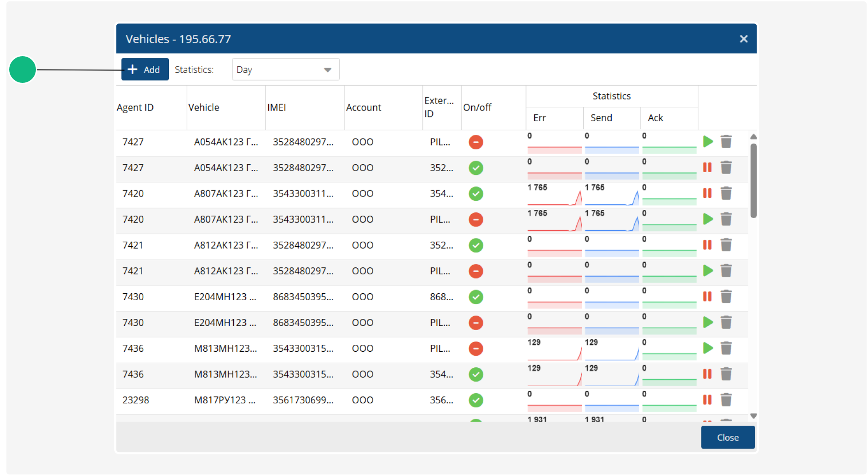868x476 pixels.
Task: Sort by the Vehicle column header
Action: pyautogui.click(x=226, y=108)
